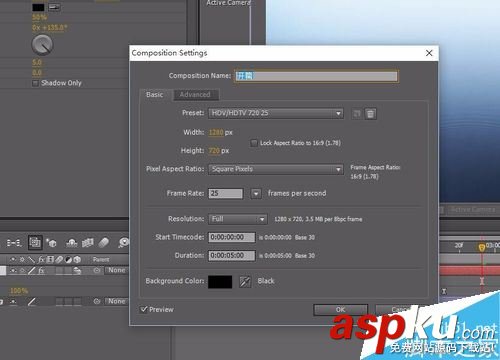Click OK to confirm composition settings
This screenshot has width=500, height=360.
(x=340, y=309)
